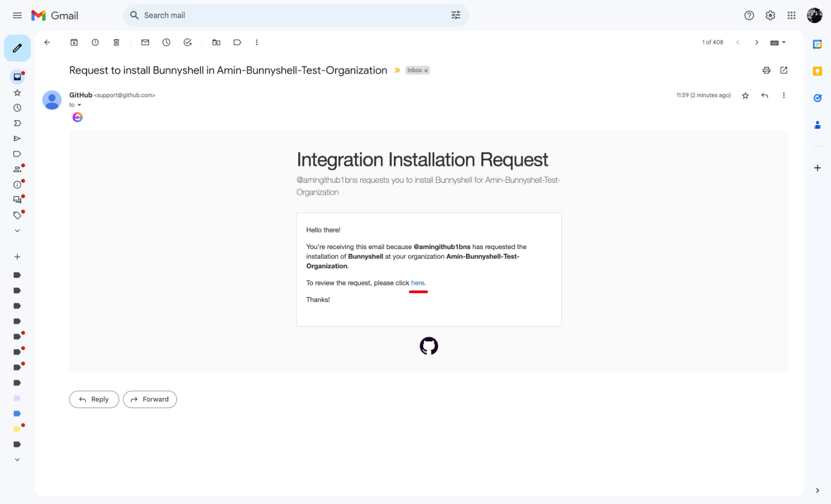Open the email in a new window

(784, 70)
